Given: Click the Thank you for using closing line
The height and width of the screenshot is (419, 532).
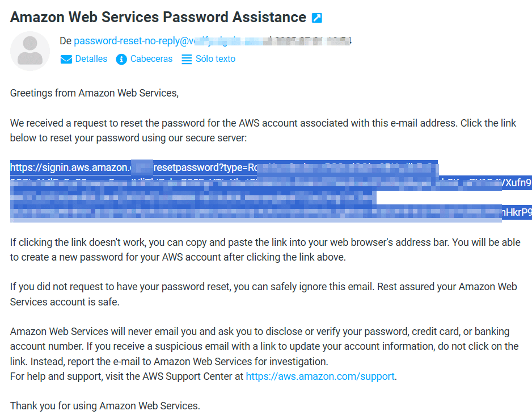Looking at the screenshot, I should [x=105, y=406].
